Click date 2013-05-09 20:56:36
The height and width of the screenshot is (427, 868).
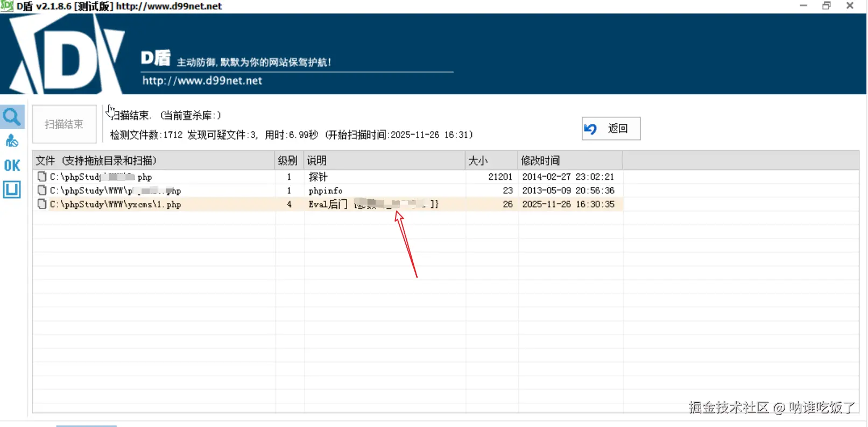pyautogui.click(x=568, y=191)
